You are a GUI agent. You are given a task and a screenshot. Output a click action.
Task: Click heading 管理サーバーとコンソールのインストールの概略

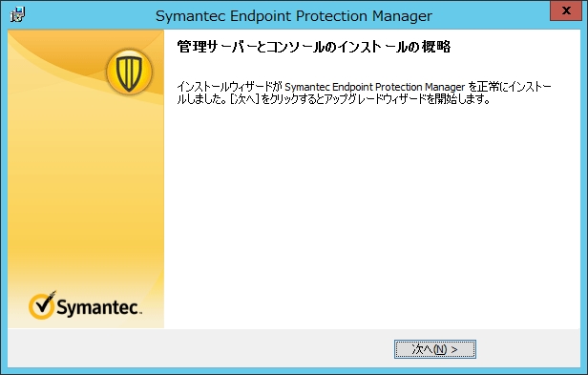pyautogui.click(x=313, y=47)
